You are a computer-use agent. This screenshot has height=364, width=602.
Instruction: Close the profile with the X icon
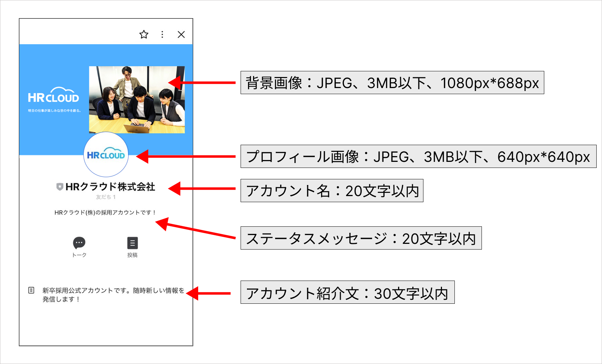click(181, 35)
